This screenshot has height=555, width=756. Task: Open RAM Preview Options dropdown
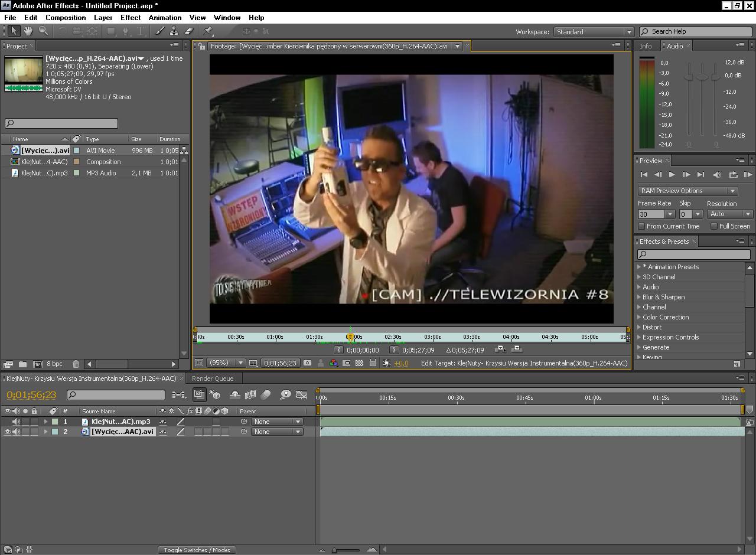(687, 191)
